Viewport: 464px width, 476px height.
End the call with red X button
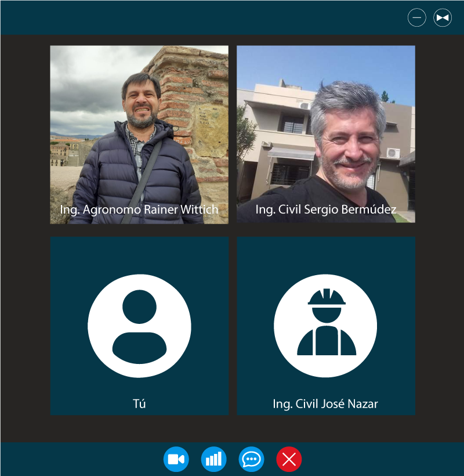point(289,459)
